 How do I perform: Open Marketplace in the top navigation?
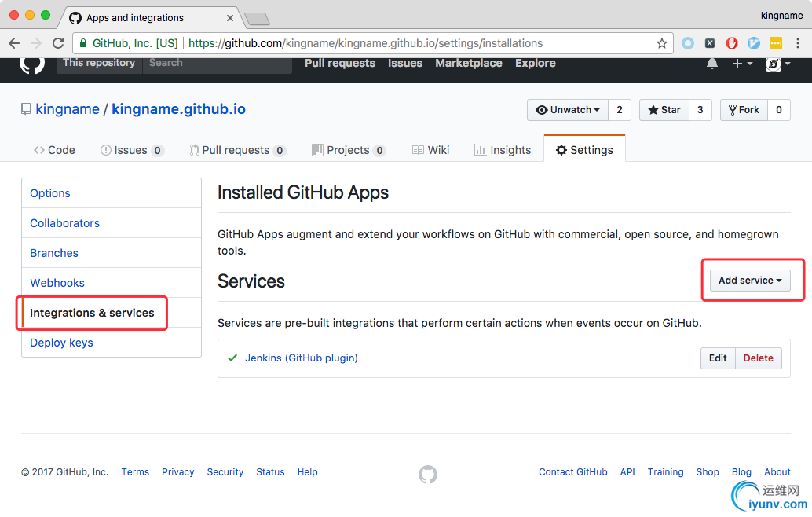click(469, 63)
